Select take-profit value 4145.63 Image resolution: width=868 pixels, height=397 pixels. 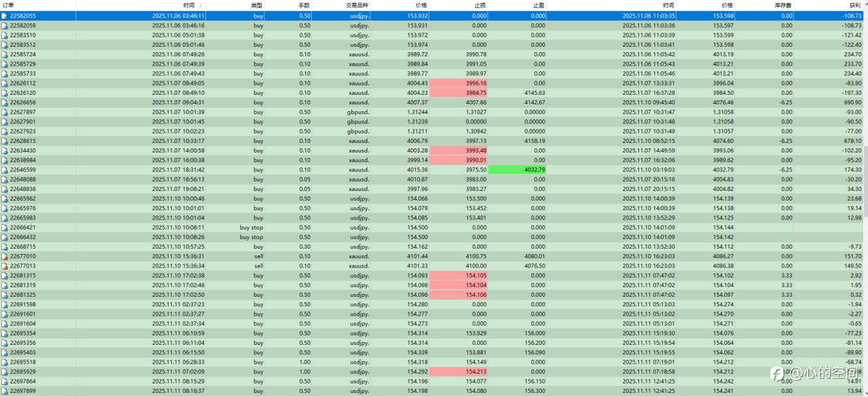534,93
